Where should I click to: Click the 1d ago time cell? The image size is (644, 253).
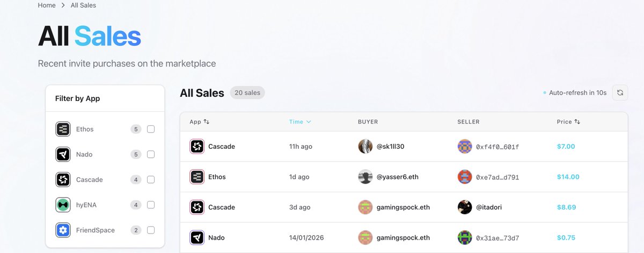tap(298, 177)
